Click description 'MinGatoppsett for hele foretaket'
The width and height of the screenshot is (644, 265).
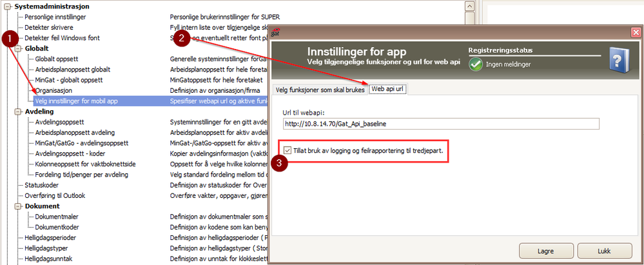pyautogui.click(x=216, y=80)
